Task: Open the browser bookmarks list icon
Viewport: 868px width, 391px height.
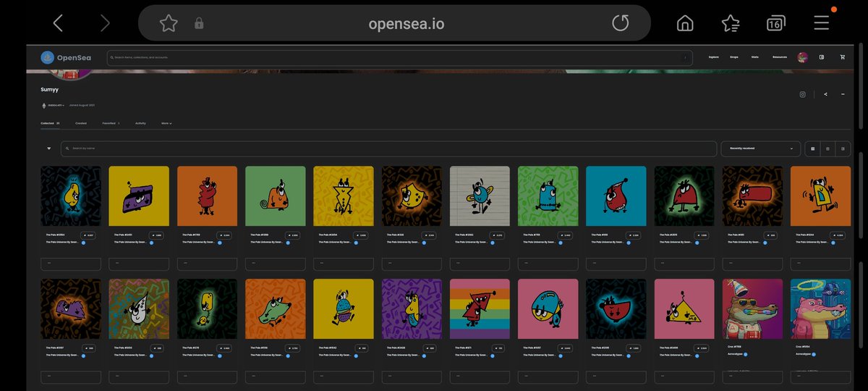Action: click(731, 23)
